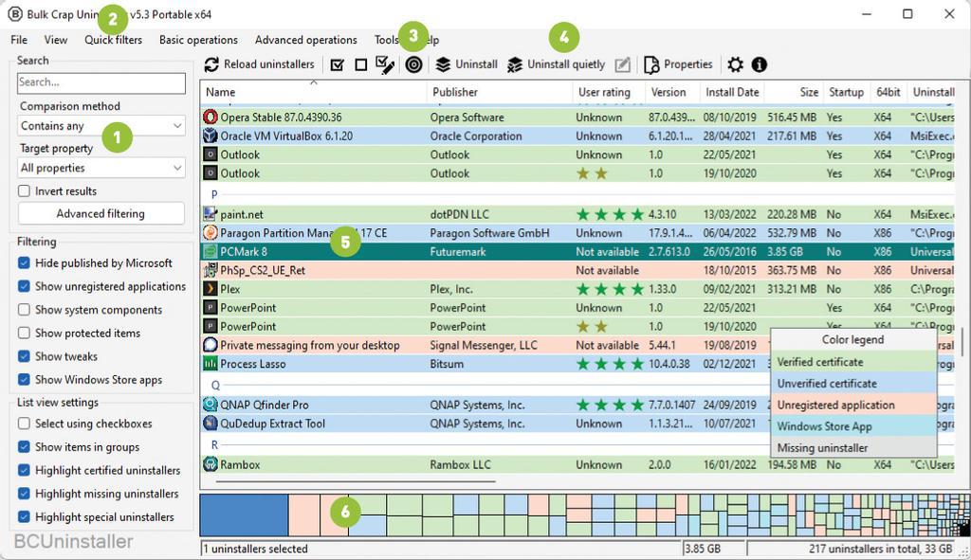Toggle Show Windows Store apps

click(x=24, y=379)
